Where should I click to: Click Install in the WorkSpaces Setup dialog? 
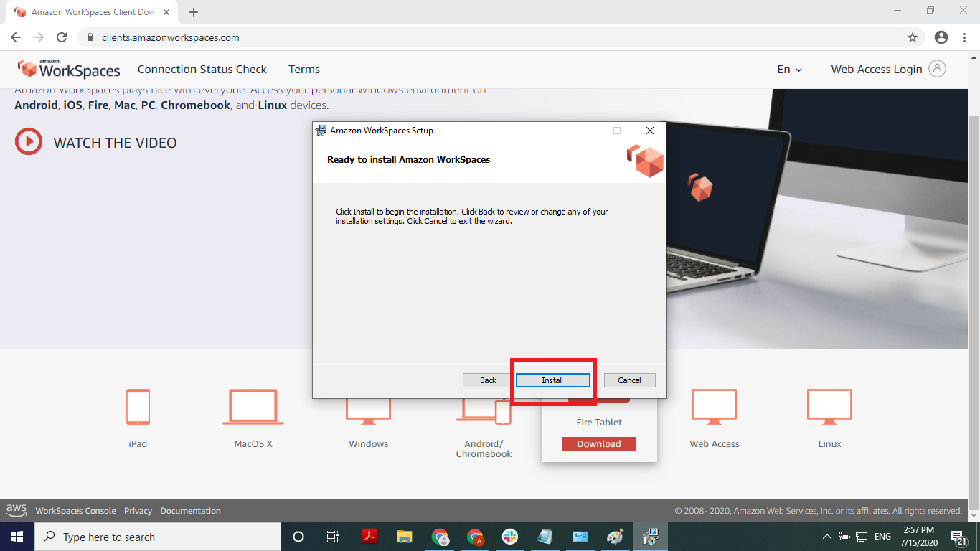click(552, 380)
